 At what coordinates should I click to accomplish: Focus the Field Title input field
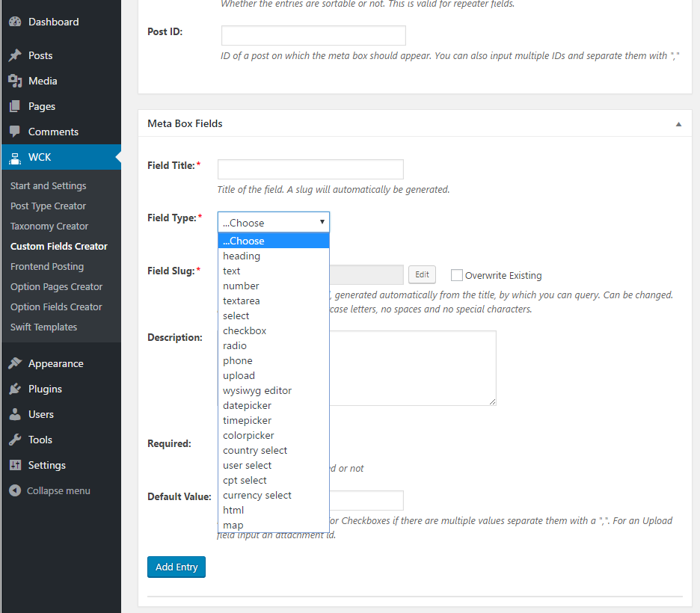[310, 169]
